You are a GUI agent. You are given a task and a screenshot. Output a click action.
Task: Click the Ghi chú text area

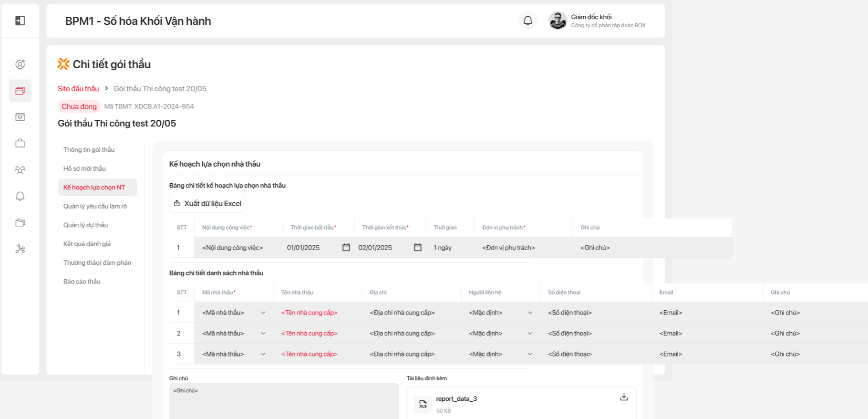point(284,401)
